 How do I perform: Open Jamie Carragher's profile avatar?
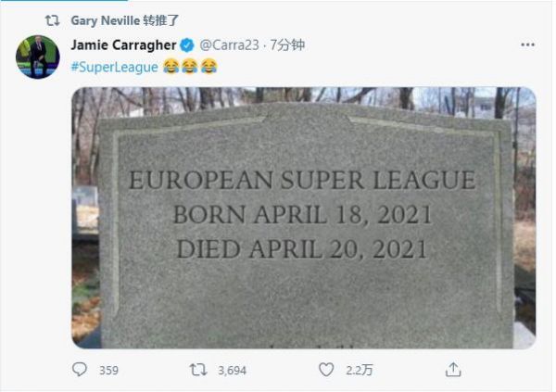(38, 57)
